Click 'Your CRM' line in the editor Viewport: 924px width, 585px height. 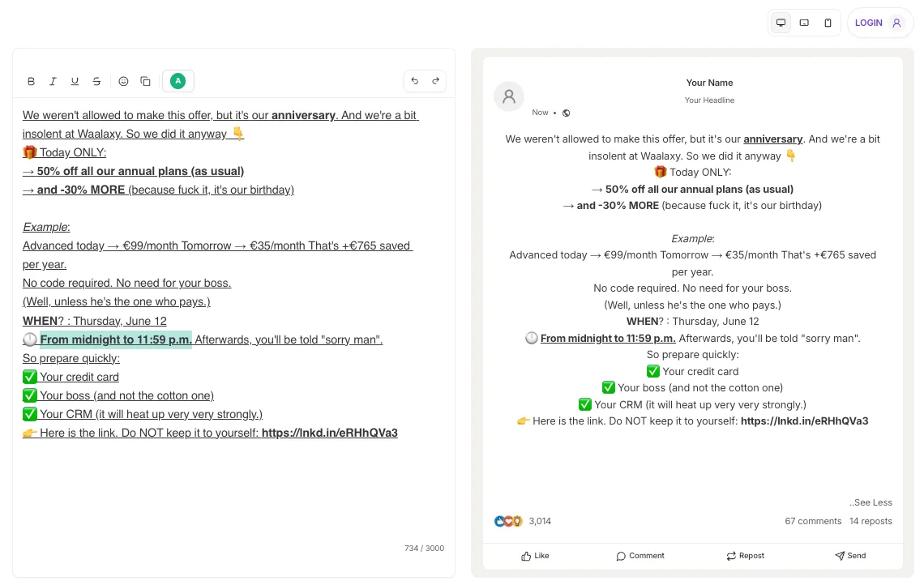(x=143, y=415)
